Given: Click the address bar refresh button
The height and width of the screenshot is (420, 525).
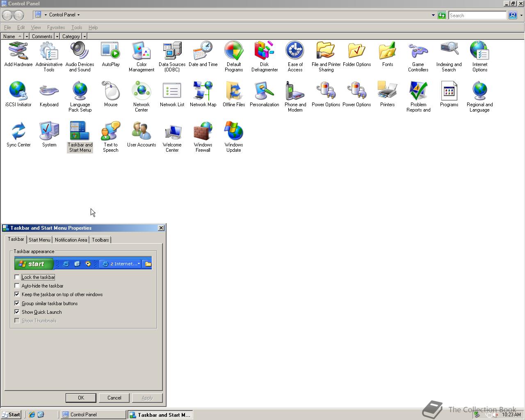Looking at the screenshot, I should coord(442,15).
